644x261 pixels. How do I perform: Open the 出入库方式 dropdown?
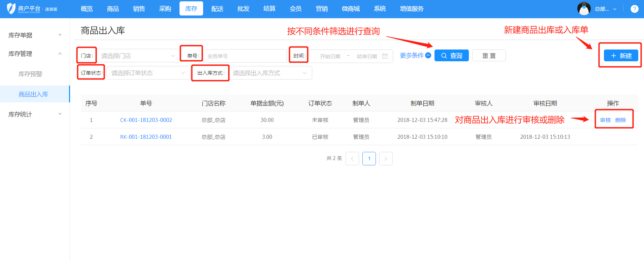click(270, 73)
